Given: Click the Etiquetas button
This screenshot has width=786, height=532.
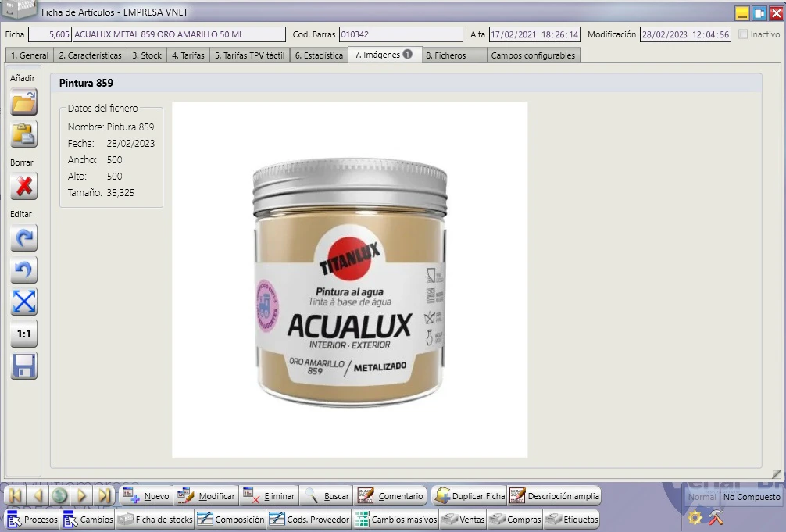Looking at the screenshot, I should pos(571,520).
